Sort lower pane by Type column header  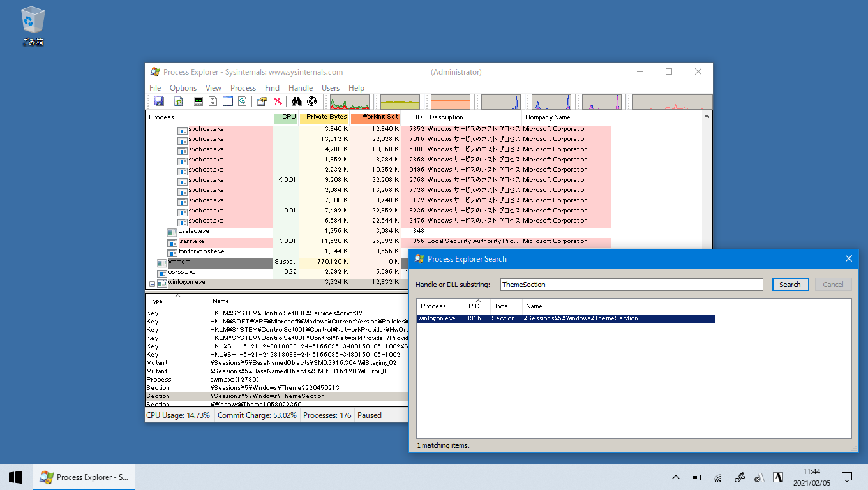[177, 301]
